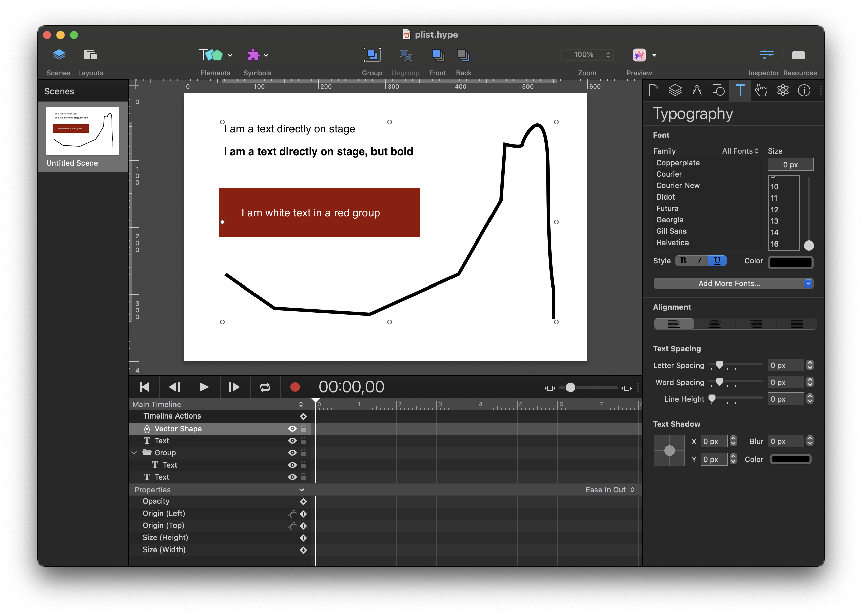Click the Bring to Front toolbar icon
The image size is (862, 616).
click(x=438, y=56)
